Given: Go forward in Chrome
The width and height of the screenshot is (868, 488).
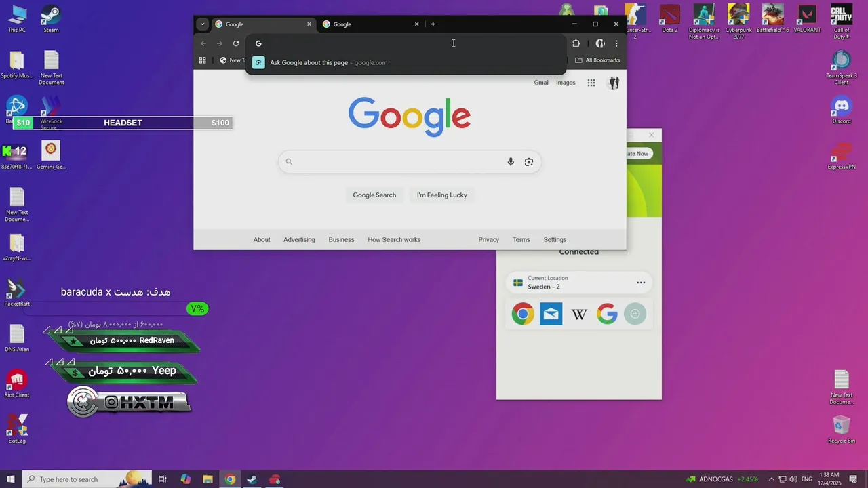Looking at the screenshot, I should pyautogui.click(x=220, y=43).
